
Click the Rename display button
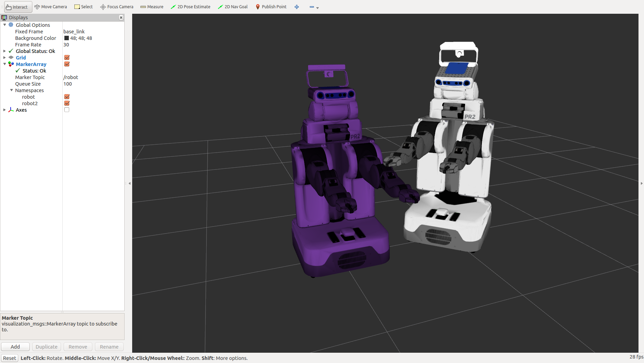point(109,346)
